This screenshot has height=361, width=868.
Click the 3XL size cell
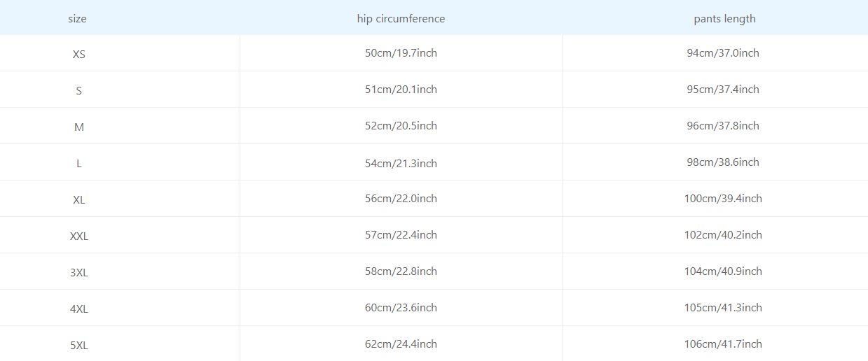click(x=79, y=272)
